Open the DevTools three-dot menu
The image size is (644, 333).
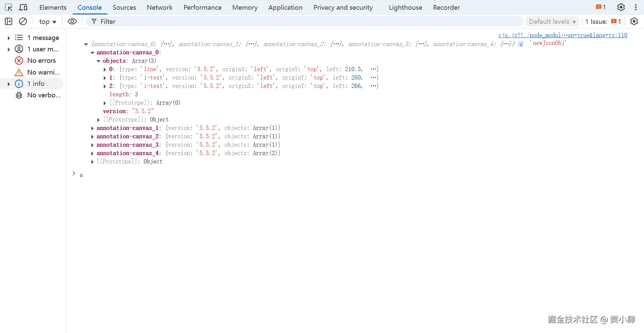[x=636, y=7]
